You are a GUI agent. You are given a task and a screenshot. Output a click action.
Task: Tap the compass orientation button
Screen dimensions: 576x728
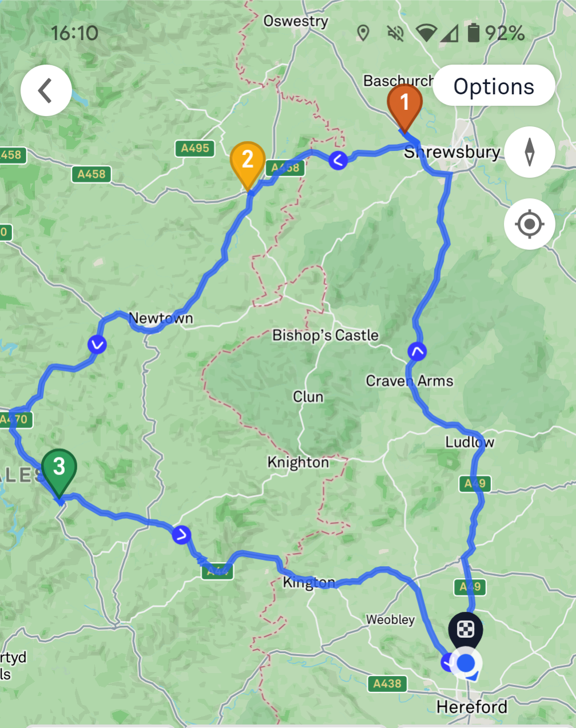point(530,152)
